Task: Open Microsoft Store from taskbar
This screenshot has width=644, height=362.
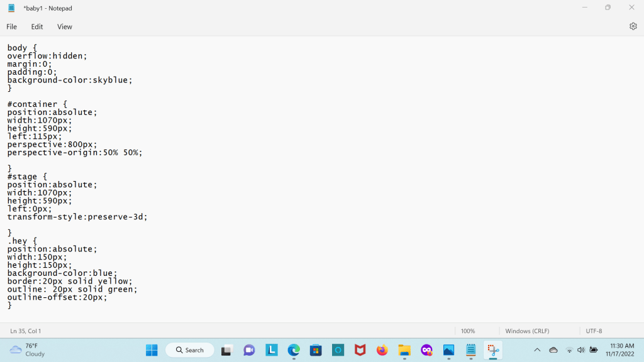Action: click(316, 350)
